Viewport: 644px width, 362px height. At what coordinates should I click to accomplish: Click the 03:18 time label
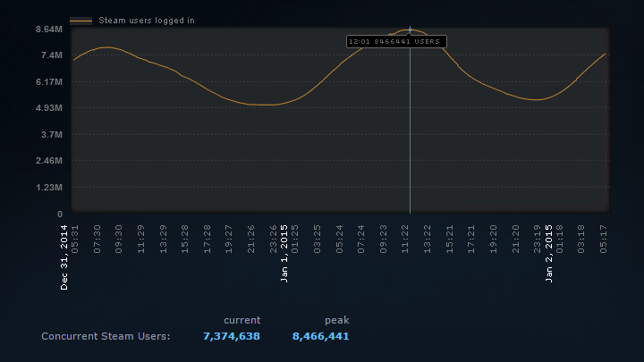point(581,239)
